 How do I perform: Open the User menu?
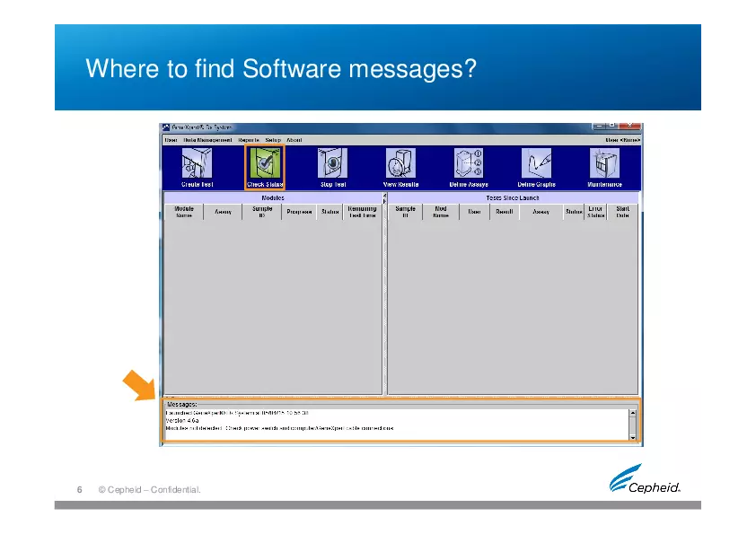(x=171, y=140)
